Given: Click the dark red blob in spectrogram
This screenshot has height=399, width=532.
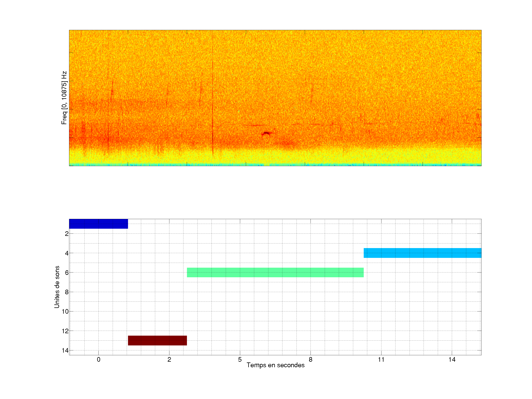Looking at the screenshot, I should (266, 133).
